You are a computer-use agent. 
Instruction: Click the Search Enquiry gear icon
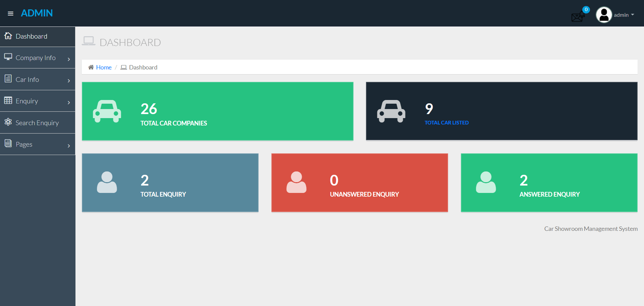[x=8, y=122]
